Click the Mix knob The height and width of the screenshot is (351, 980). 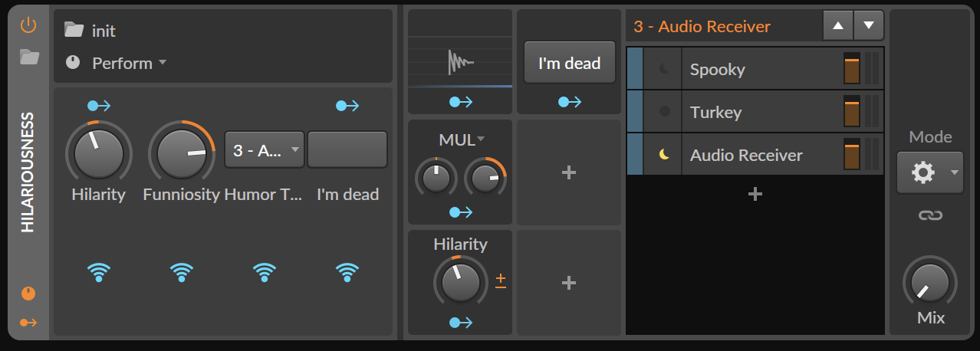point(929,282)
